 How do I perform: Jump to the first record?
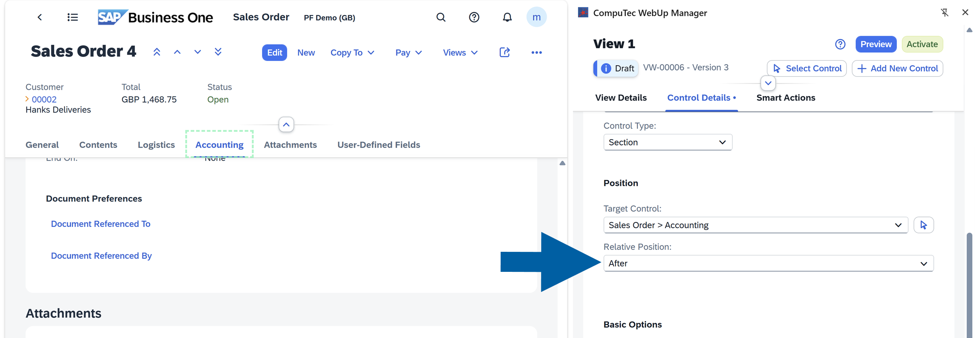tap(157, 52)
